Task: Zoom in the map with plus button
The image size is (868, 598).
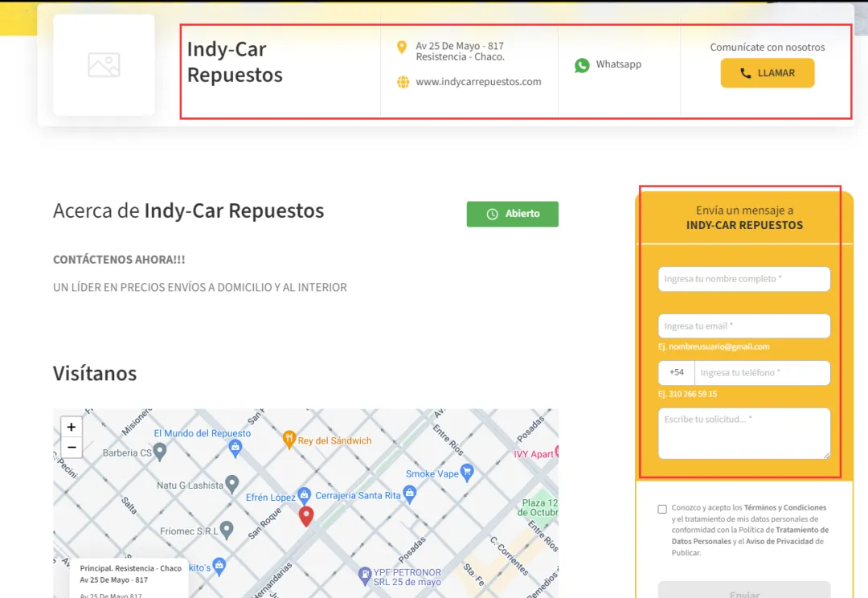Action: tap(72, 427)
